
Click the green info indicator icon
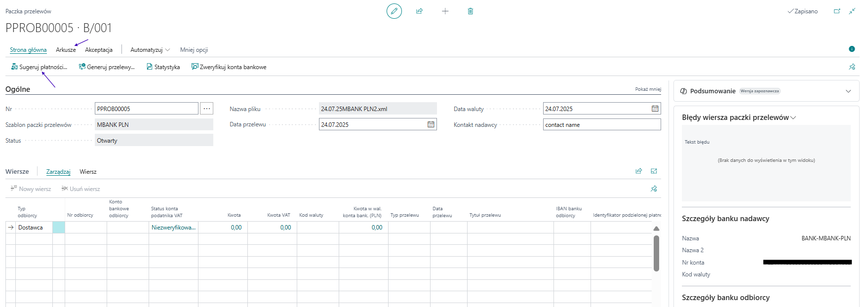coord(852,49)
